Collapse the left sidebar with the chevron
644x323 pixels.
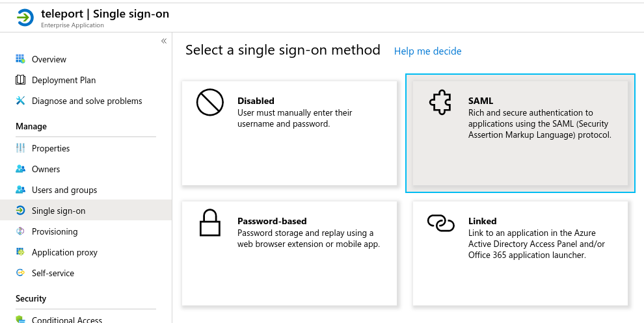pyautogui.click(x=164, y=41)
